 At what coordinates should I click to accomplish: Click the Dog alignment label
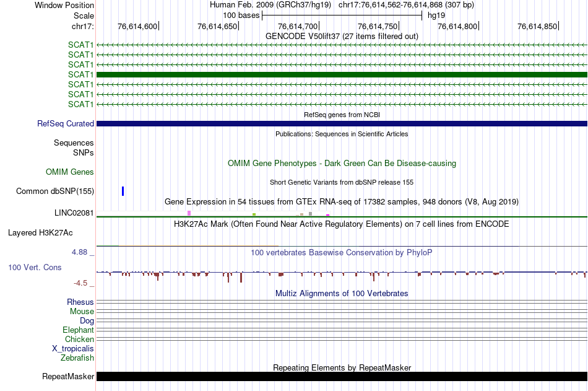tap(87, 321)
